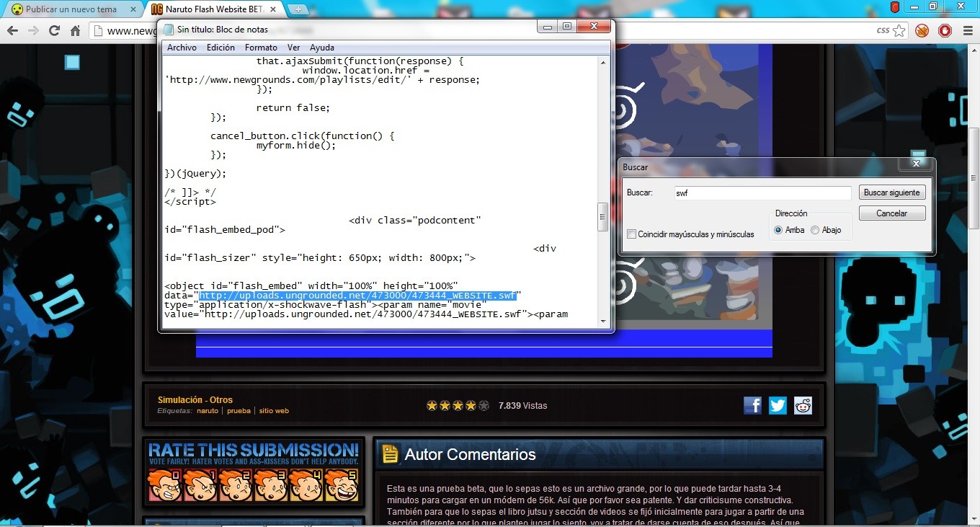Vote 1 on the rating faces

(x=200, y=485)
